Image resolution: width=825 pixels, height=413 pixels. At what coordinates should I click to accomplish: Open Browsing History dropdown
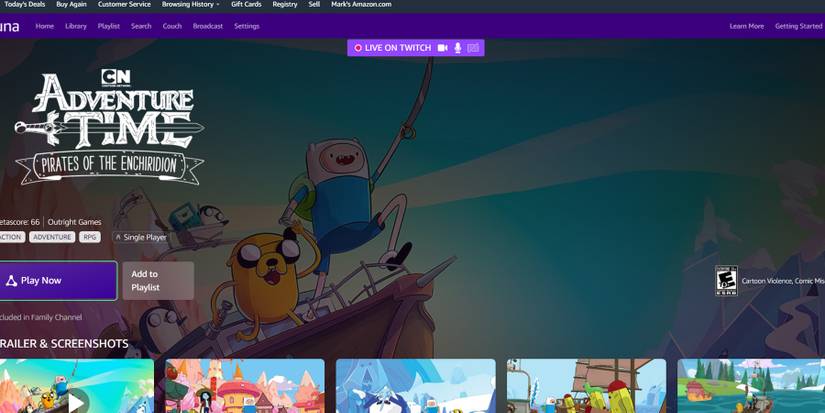point(190,4)
